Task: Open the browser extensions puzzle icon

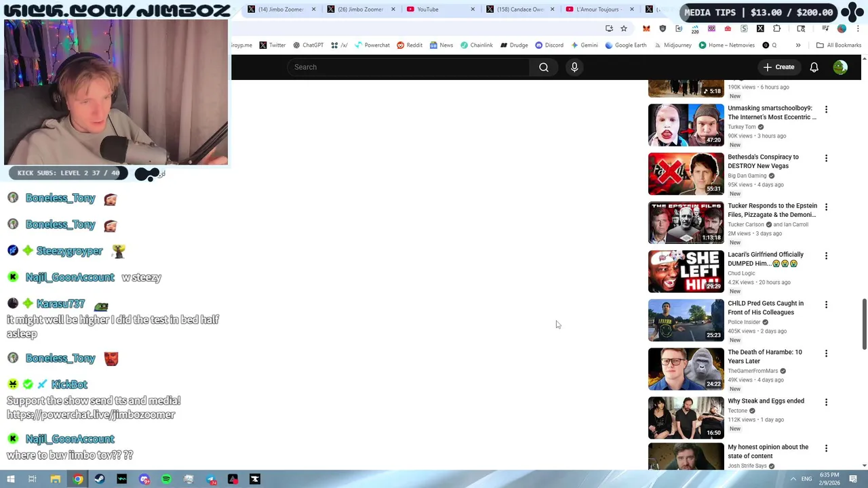Action: (x=776, y=28)
